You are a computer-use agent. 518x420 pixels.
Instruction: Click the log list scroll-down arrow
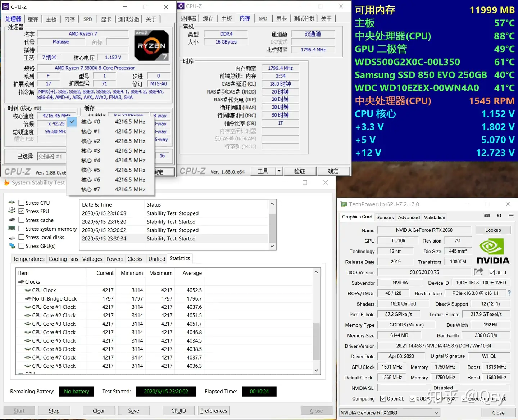[x=272, y=246]
